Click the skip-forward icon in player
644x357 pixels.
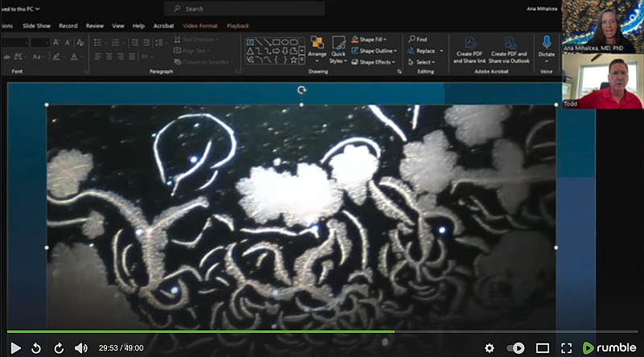coord(58,347)
